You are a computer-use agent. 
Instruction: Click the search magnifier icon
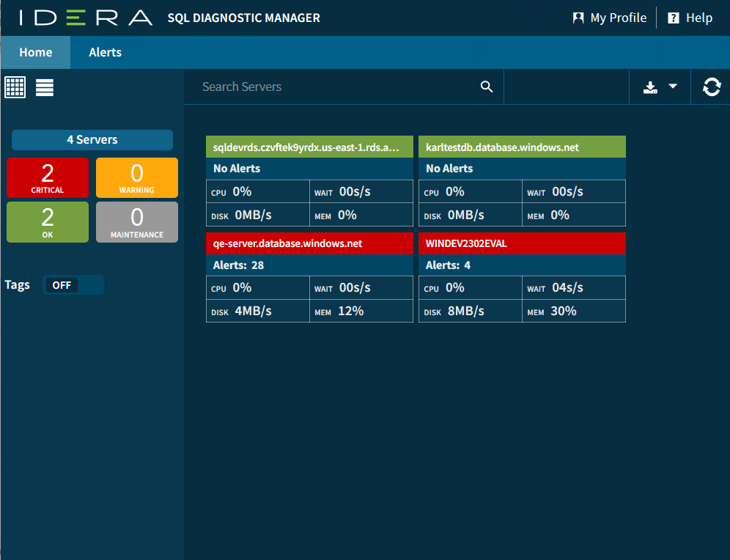pyautogui.click(x=487, y=86)
